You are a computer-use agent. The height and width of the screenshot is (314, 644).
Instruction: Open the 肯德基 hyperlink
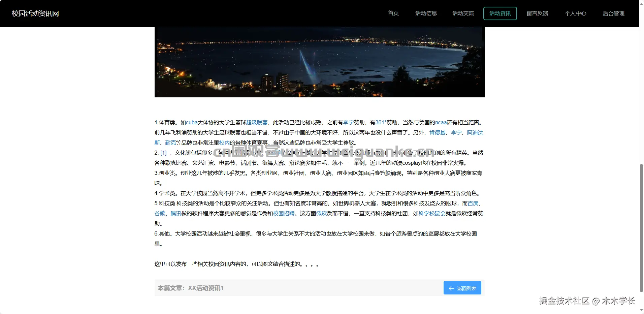tap(438, 133)
